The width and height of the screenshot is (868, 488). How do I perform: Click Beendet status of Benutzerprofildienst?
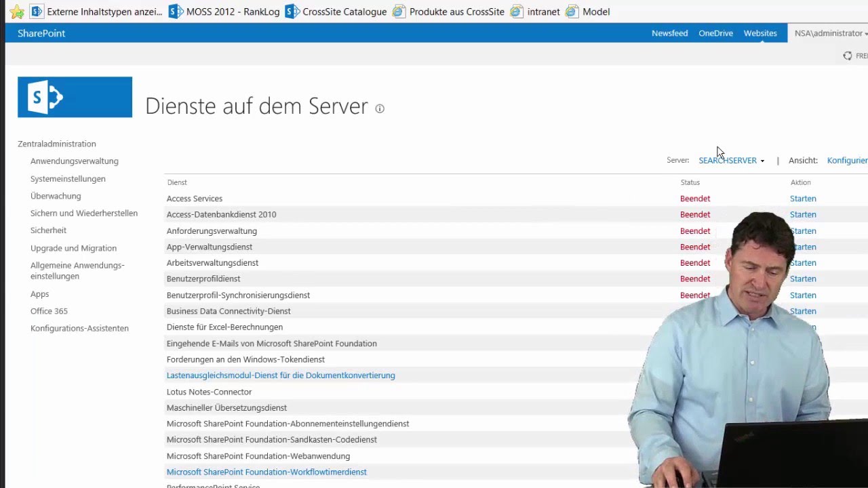(695, 279)
